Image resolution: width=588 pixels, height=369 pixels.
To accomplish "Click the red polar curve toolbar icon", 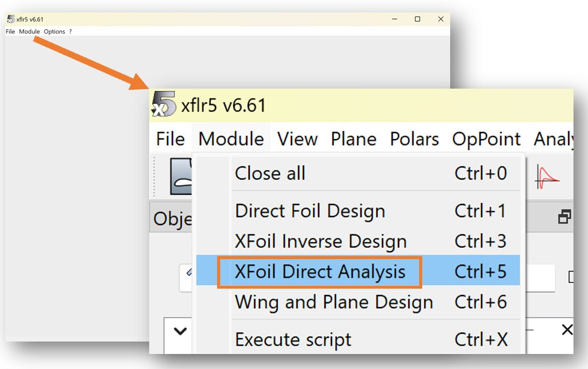I will [x=547, y=177].
